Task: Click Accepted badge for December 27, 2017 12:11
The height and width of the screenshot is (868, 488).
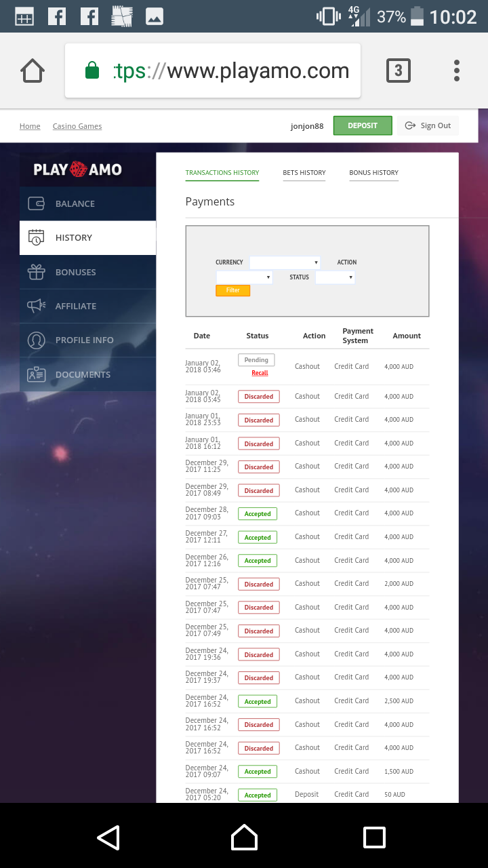Action: click(258, 538)
